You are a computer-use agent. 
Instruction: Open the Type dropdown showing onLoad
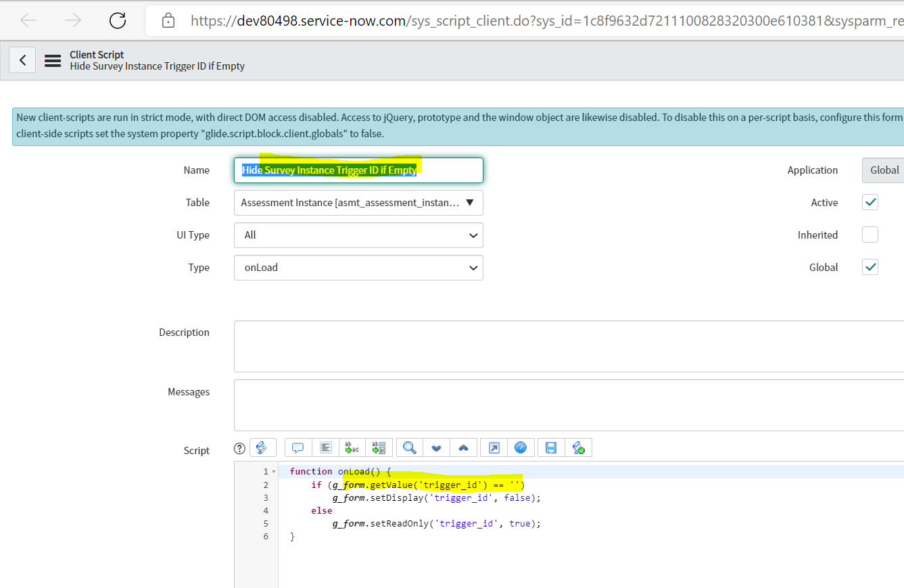[358, 268]
